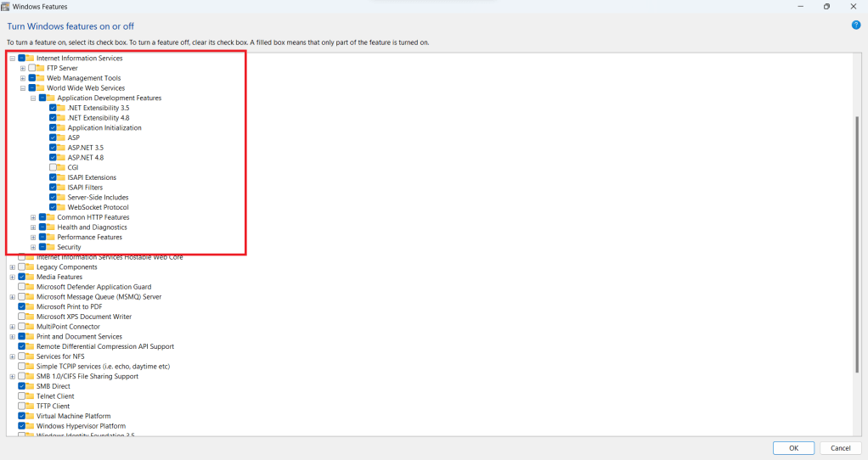The height and width of the screenshot is (460, 868).
Task: Restore down the Windows Features window
Action: tap(826, 7)
